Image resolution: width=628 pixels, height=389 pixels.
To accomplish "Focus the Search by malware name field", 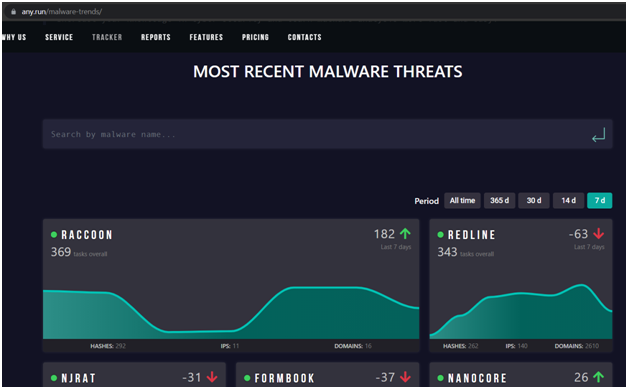I will click(327, 134).
